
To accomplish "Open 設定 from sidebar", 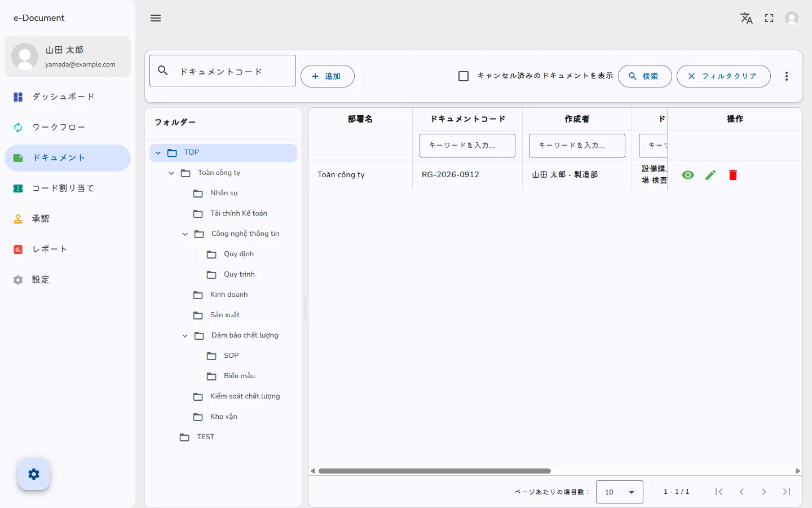I will (x=68, y=280).
